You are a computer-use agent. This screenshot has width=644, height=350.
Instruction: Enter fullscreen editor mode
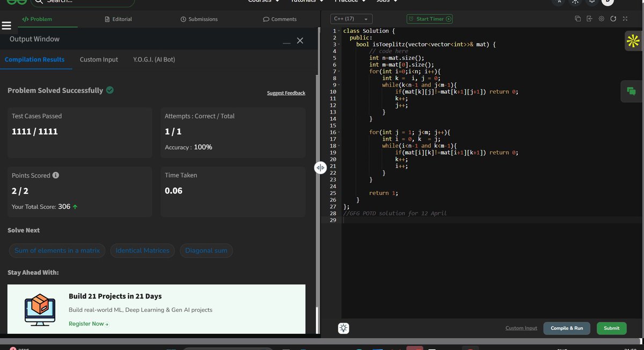(x=625, y=19)
